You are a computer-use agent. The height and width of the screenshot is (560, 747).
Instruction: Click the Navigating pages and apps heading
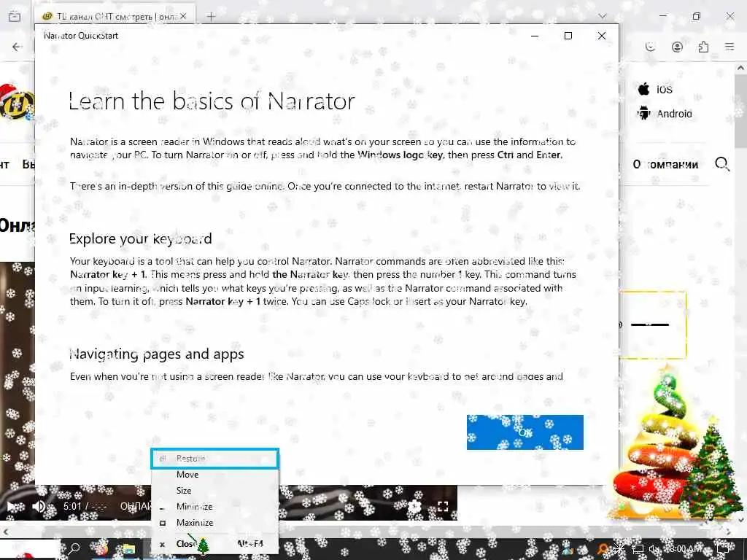[x=157, y=354]
